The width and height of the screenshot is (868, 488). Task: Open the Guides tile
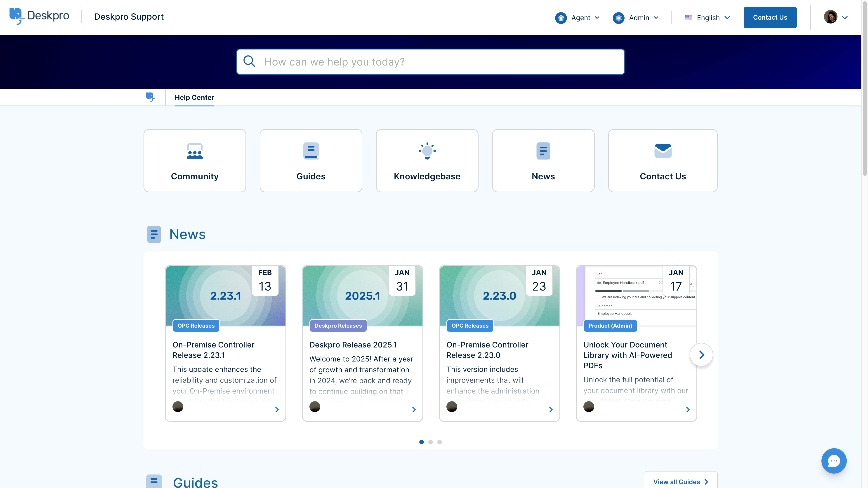click(x=311, y=161)
